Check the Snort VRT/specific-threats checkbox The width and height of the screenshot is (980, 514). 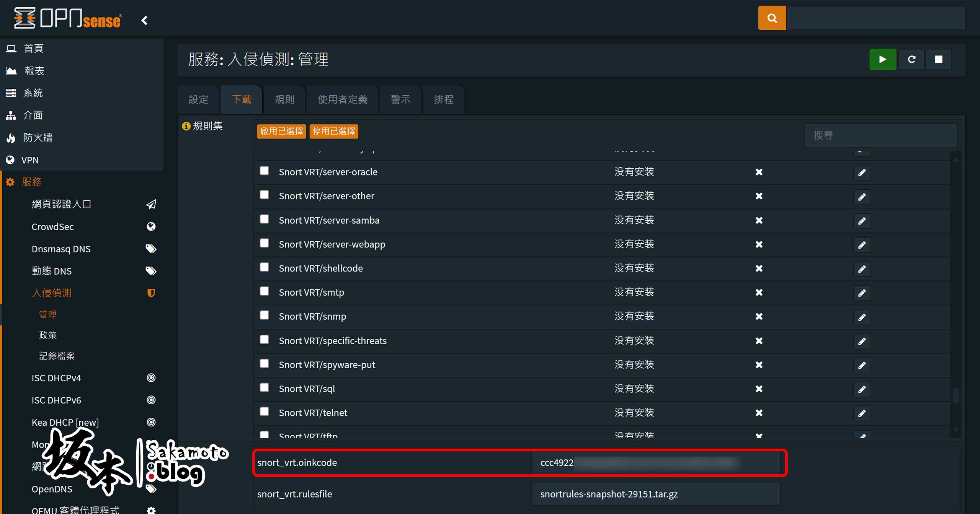[x=264, y=339]
